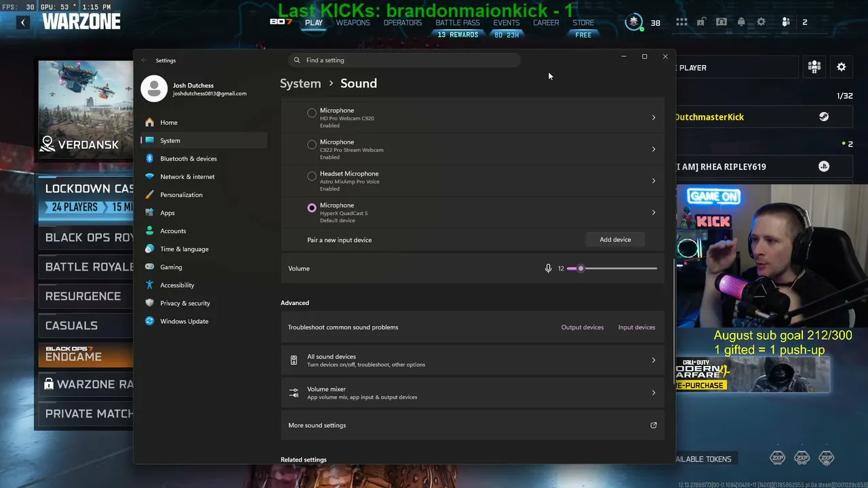Open All sound devices chevron
868x488 pixels.
click(654, 361)
